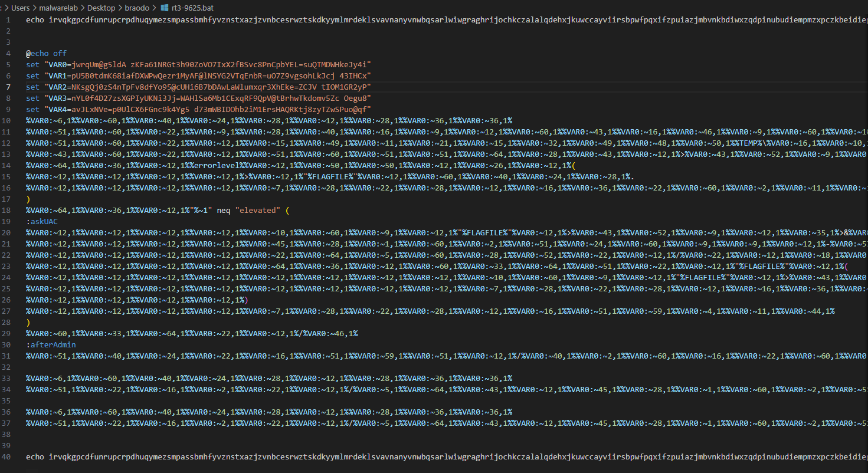Click the VAR2 set statement text
Screen dimensions: 868x473
tap(198, 87)
